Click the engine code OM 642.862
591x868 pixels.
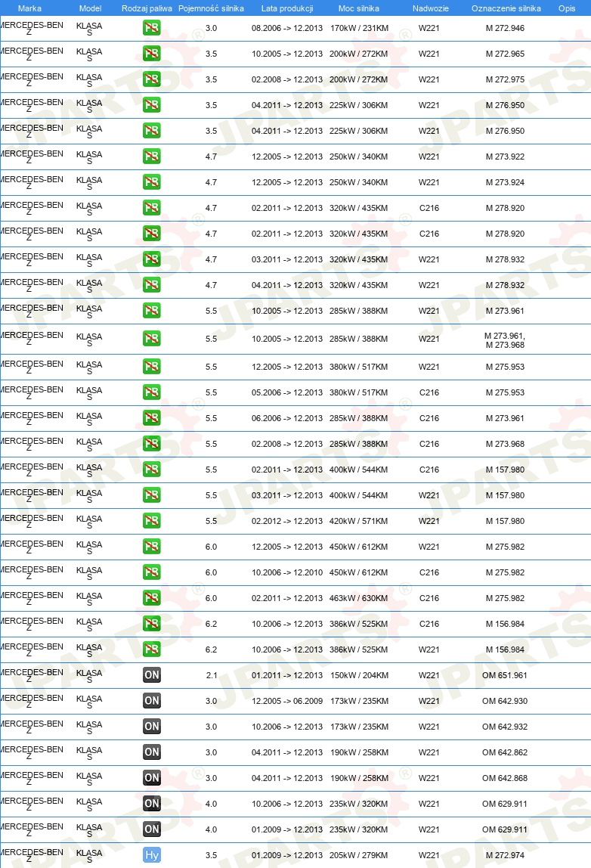coord(505,752)
